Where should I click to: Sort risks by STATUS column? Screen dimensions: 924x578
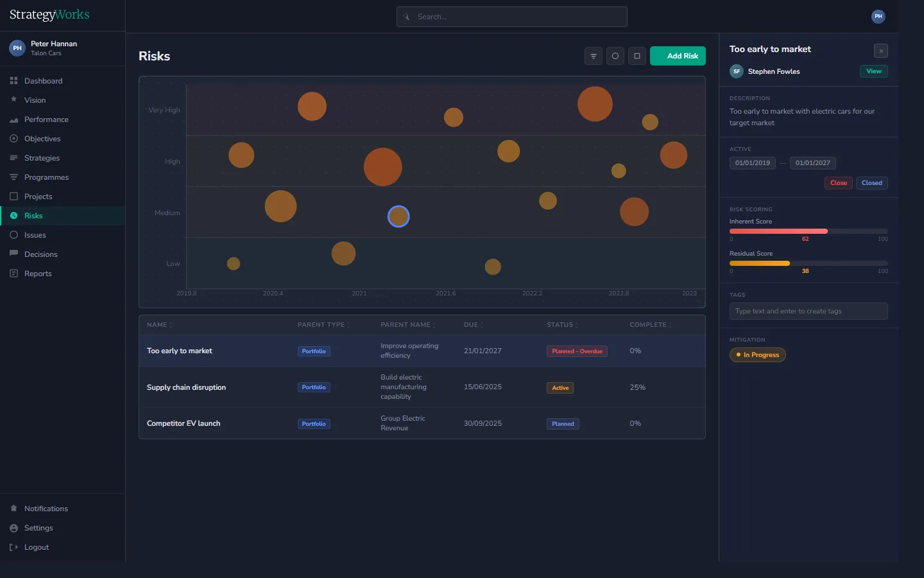561,325
